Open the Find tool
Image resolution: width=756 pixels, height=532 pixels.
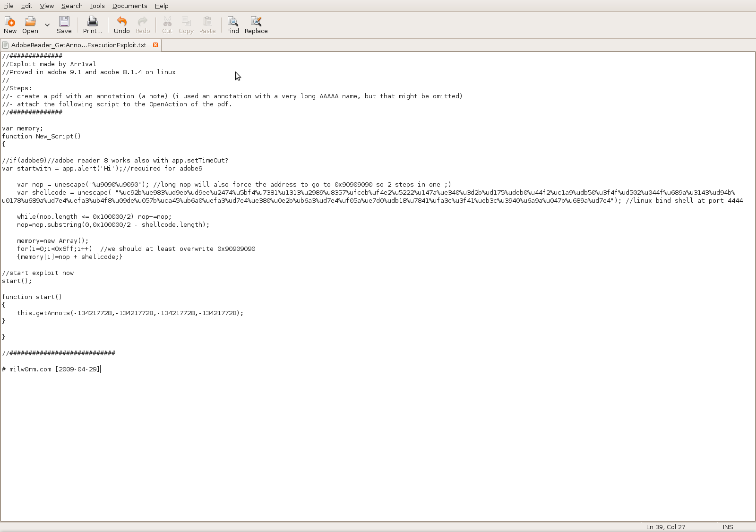point(233,25)
